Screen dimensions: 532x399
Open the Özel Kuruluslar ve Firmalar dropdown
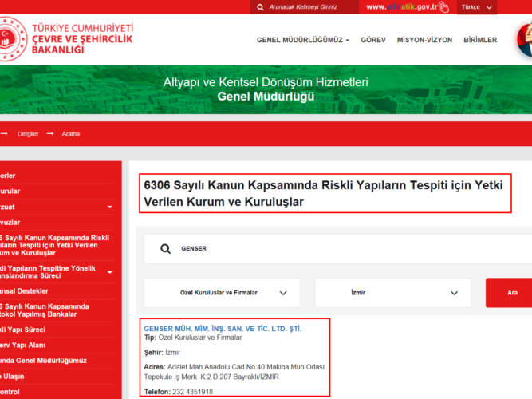click(x=222, y=293)
